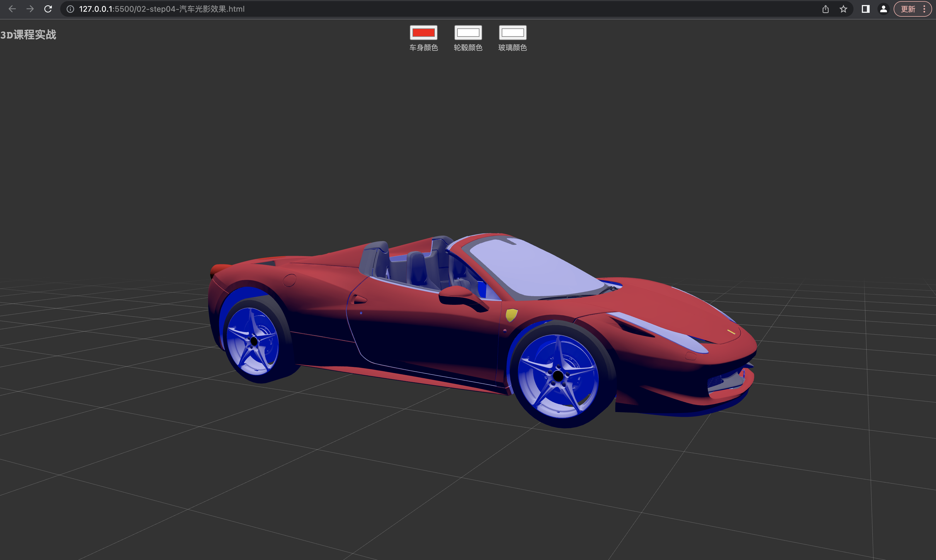936x560 pixels.
Task: Open the red 车身颜色 color picker
Action: click(423, 33)
